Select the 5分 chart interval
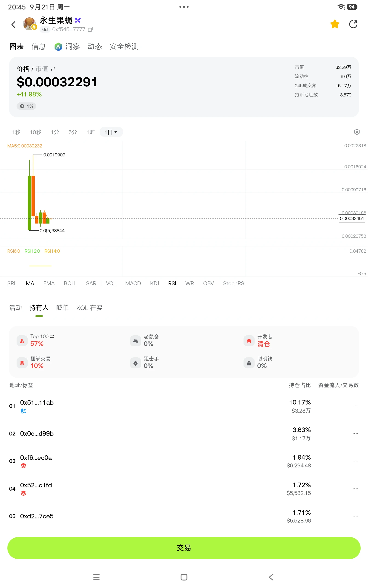 pyautogui.click(x=72, y=132)
